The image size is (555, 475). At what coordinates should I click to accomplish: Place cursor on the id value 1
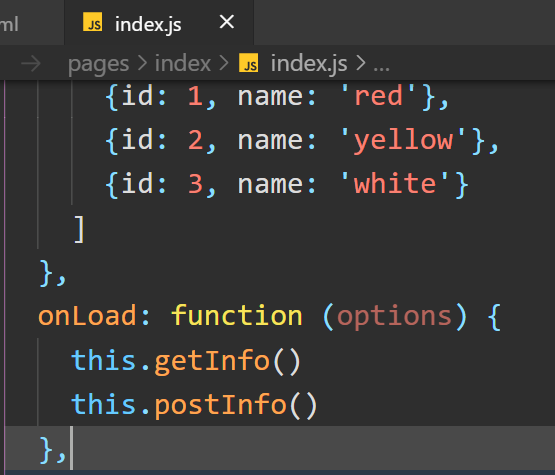(195, 96)
